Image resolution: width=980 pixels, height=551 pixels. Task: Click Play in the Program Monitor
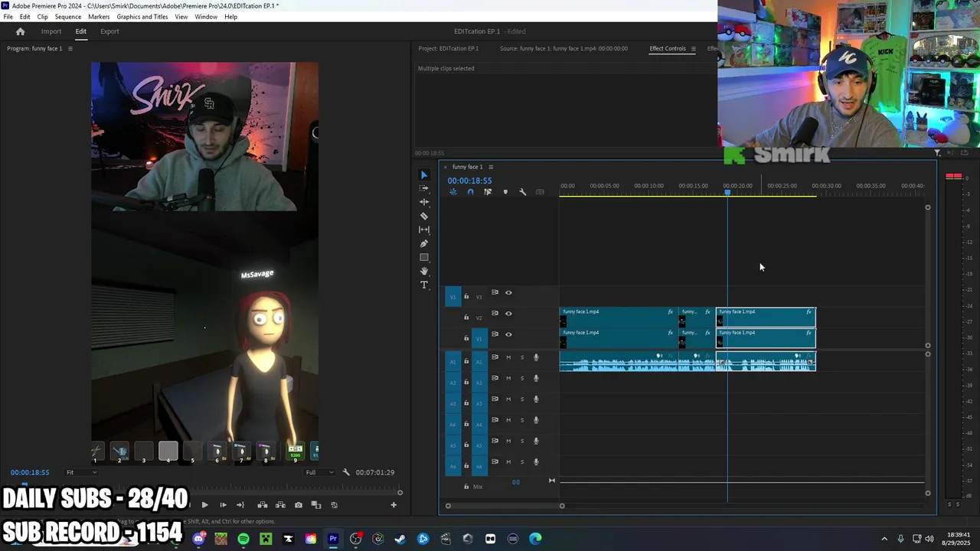[x=204, y=505]
